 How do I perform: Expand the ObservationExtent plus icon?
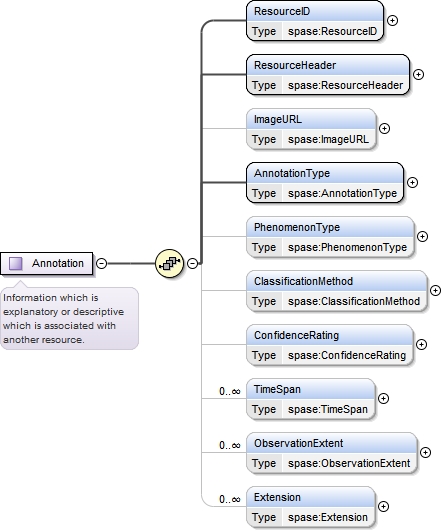(x=425, y=452)
